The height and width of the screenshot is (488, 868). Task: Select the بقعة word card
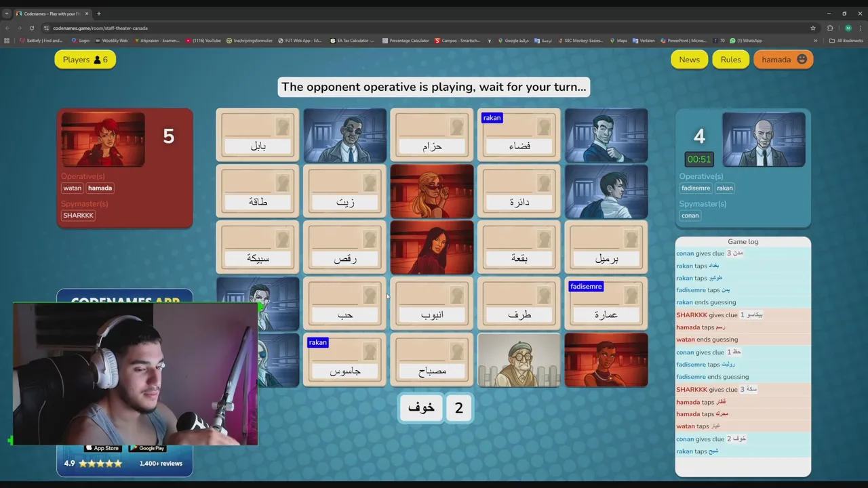click(x=519, y=247)
